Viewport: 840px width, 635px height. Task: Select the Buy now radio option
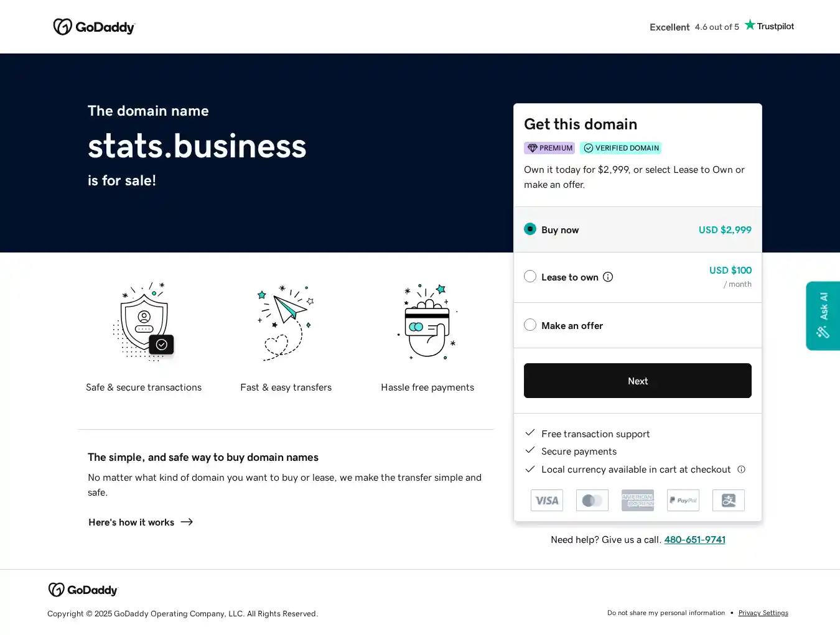pyautogui.click(x=530, y=229)
